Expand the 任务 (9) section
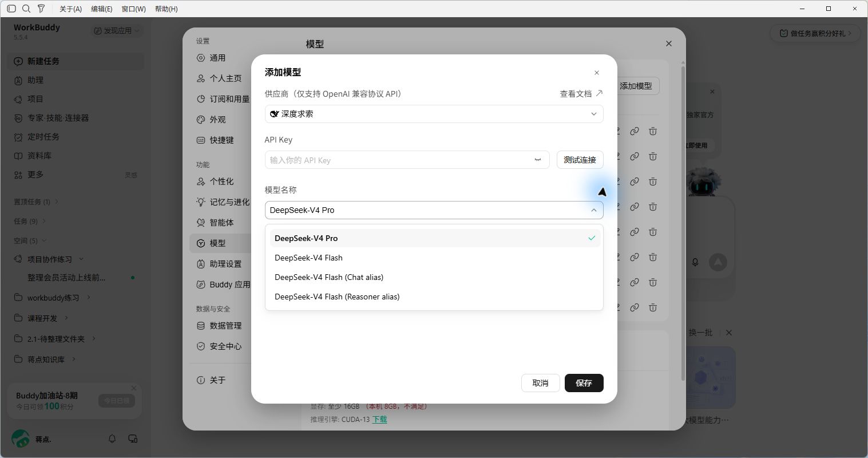 click(30, 221)
